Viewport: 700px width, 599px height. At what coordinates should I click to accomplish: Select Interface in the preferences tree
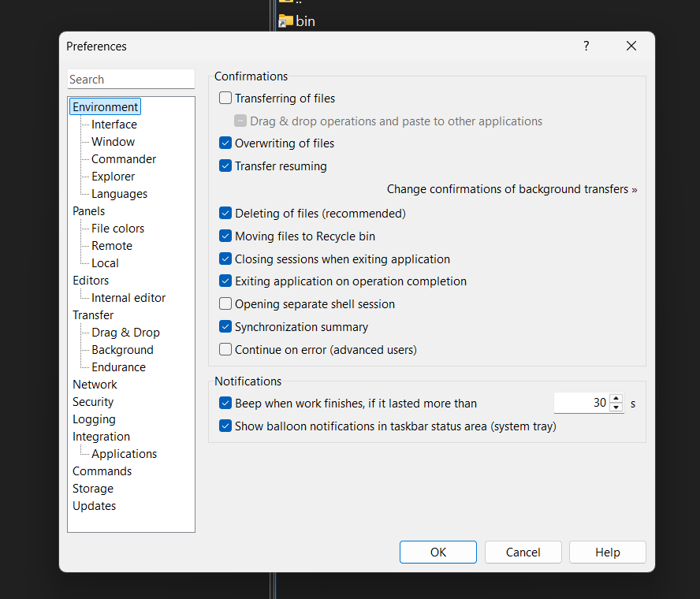coord(114,125)
